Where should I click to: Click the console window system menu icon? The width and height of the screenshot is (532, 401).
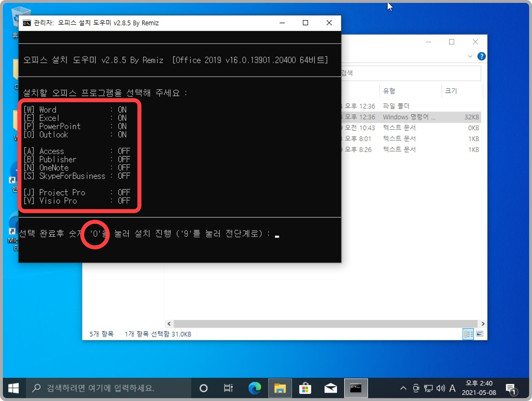coord(27,23)
